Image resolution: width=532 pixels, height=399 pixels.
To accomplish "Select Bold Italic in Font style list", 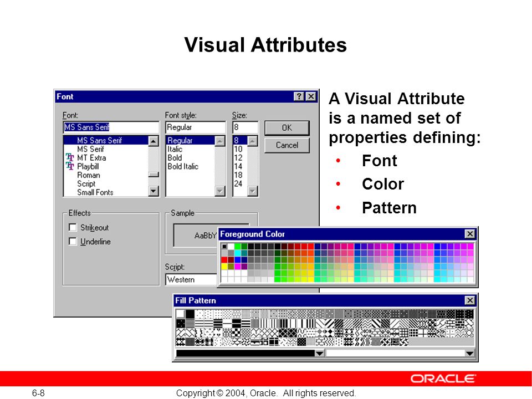I will (x=183, y=166).
